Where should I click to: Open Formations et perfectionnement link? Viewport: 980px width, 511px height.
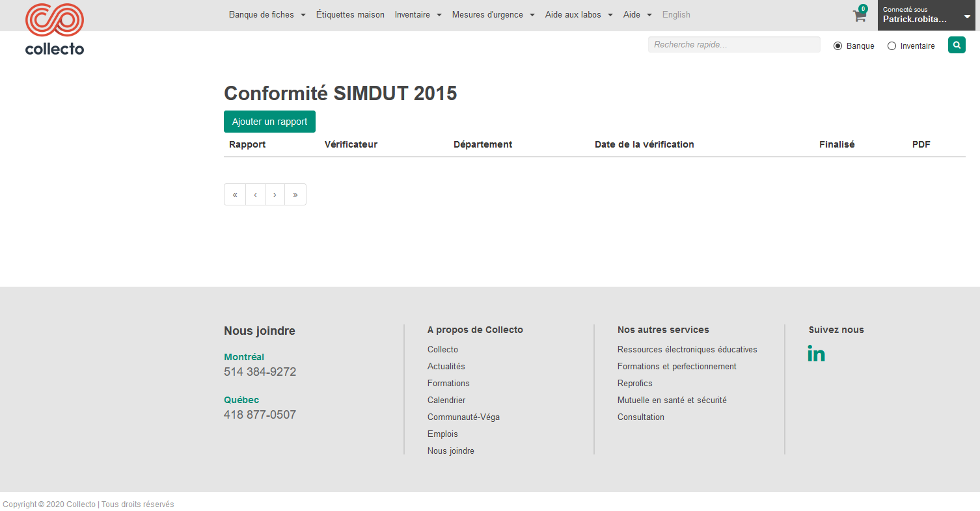click(x=677, y=366)
